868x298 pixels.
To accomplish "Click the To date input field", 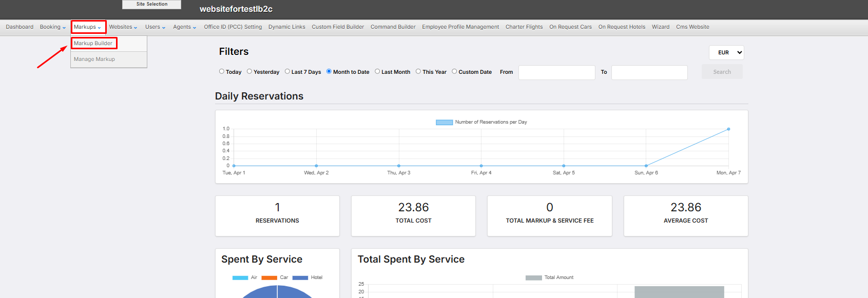I will [649, 72].
